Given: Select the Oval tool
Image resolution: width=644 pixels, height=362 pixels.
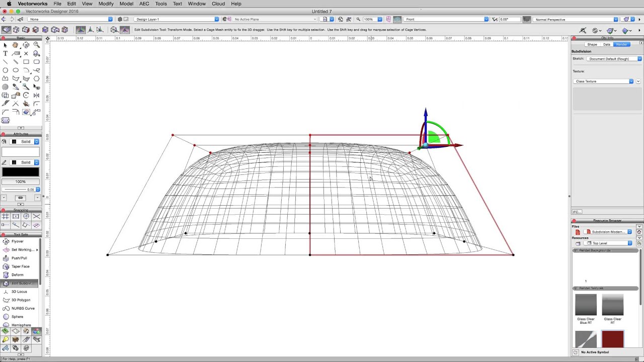Looking at the screenshot, I should point(16,70).
